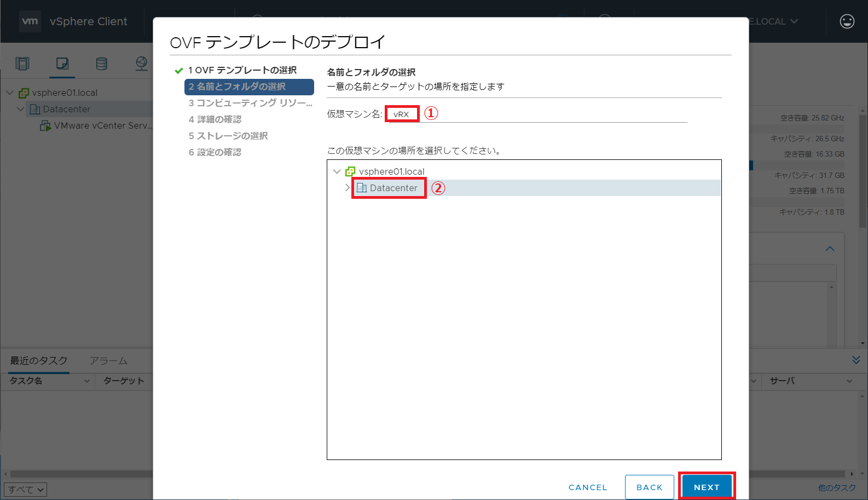The width and height of the screenshot is (868, 500).
Task: Select Datacenter in the background navigator
Action: (67, 109)
